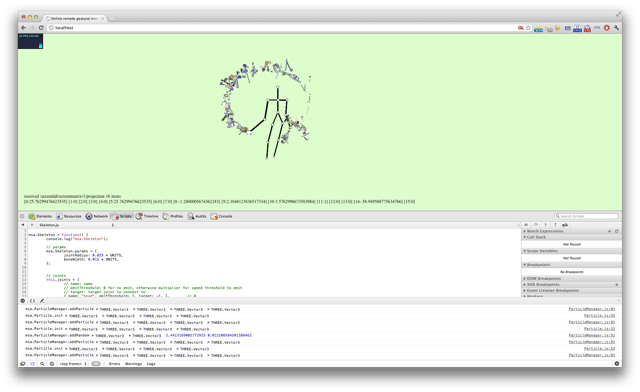
Task: Select the Scripts panel tab
Action: tap(122, 216)
